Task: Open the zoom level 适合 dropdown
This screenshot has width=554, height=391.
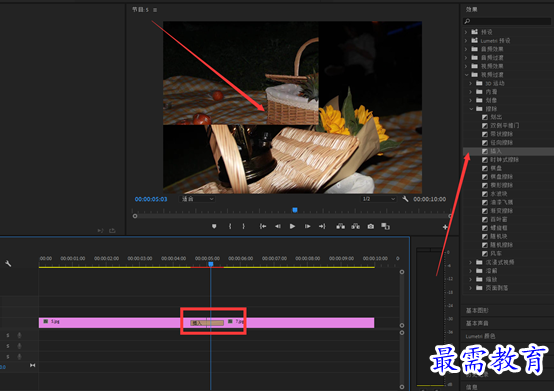Action: pyautogui.click(x=197, y=199)
